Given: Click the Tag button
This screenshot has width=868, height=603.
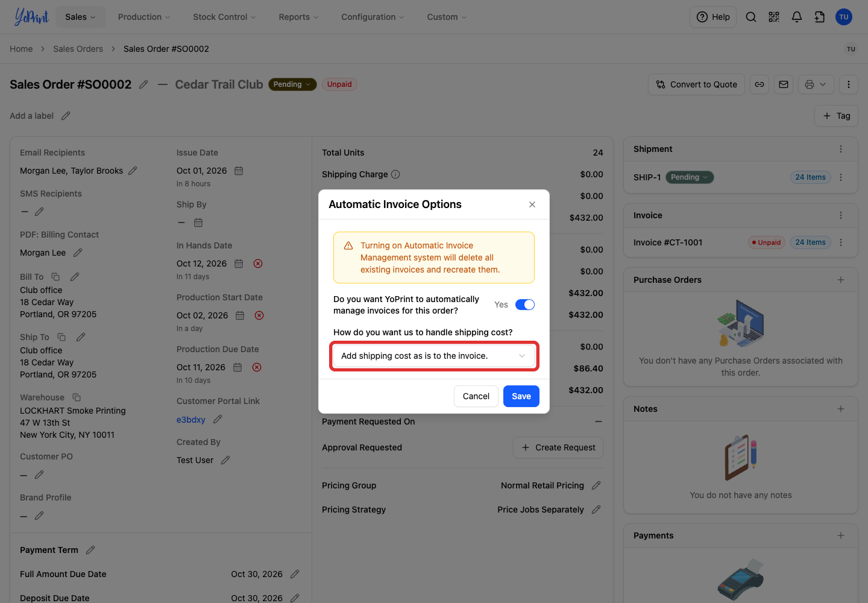Looking at the screenshot, I should tap(837, 116).
